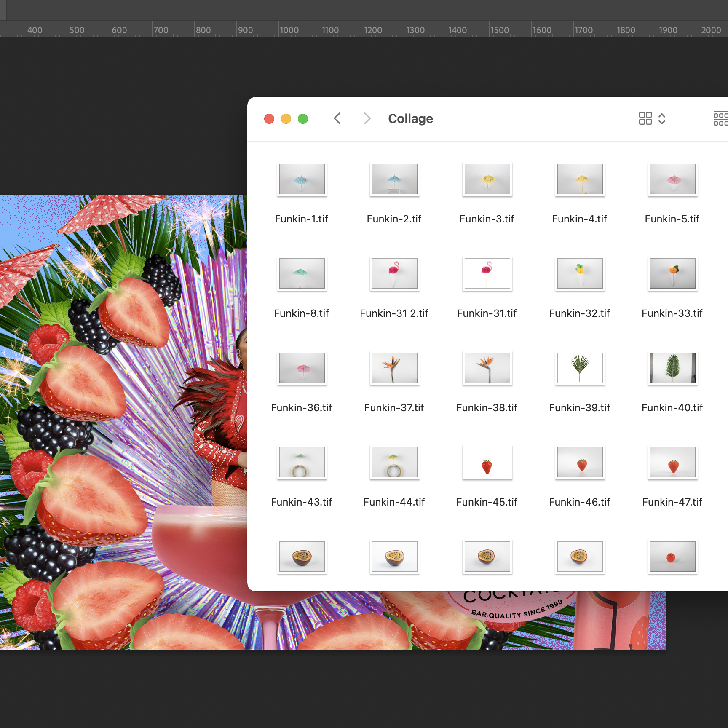Close the Collage Finder window

(x=269, y=119)
